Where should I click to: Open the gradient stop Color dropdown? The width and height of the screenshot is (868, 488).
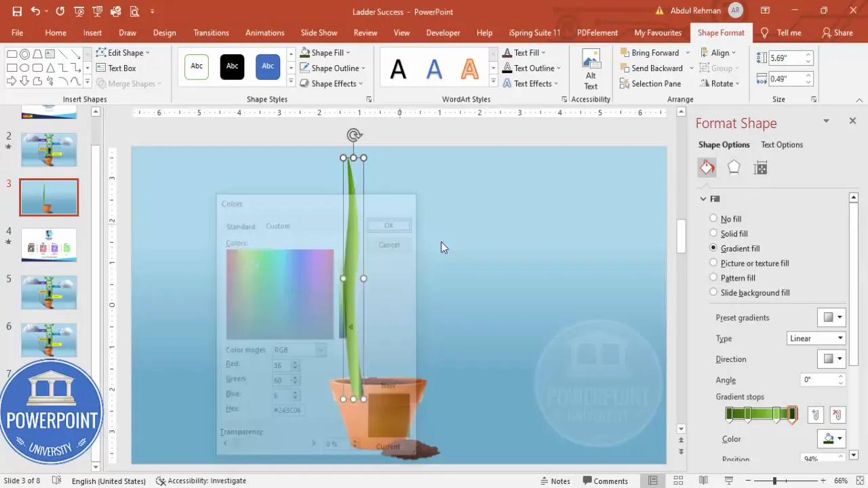point(832,439)
